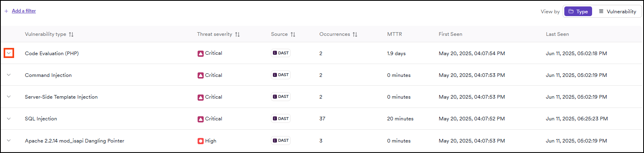
Task: Click the DAST badge in Code Evaluation row
Action: pyautogui.click(x=281, y=53)
